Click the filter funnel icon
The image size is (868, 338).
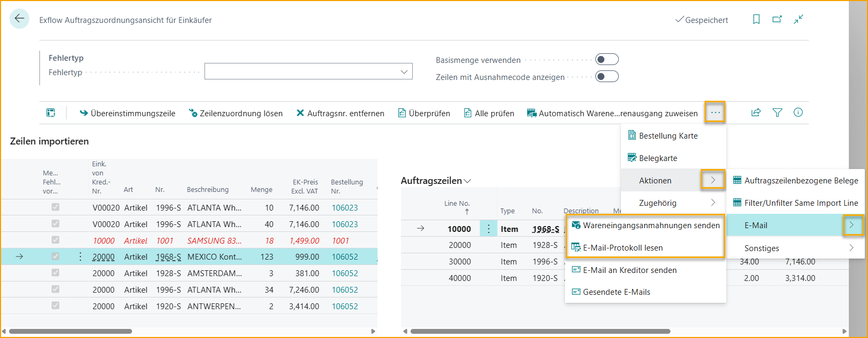click(777, 112)
